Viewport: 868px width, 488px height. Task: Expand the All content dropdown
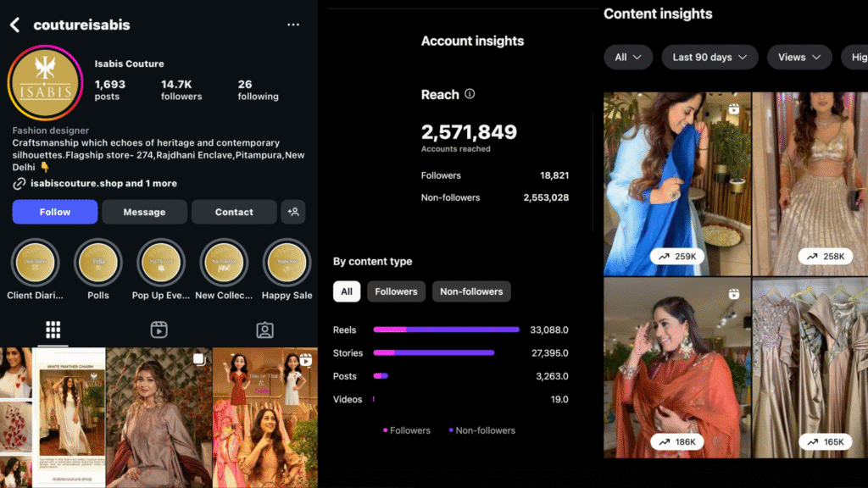(x=628, y=58)
